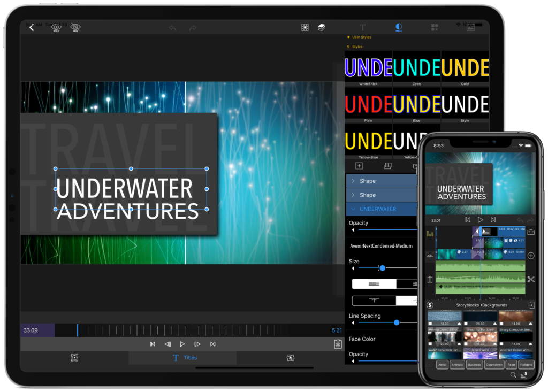Screen dimensions: 548x392
Task: Split clip with scissors icon on iPhone
Action: (x=531, y=279)
